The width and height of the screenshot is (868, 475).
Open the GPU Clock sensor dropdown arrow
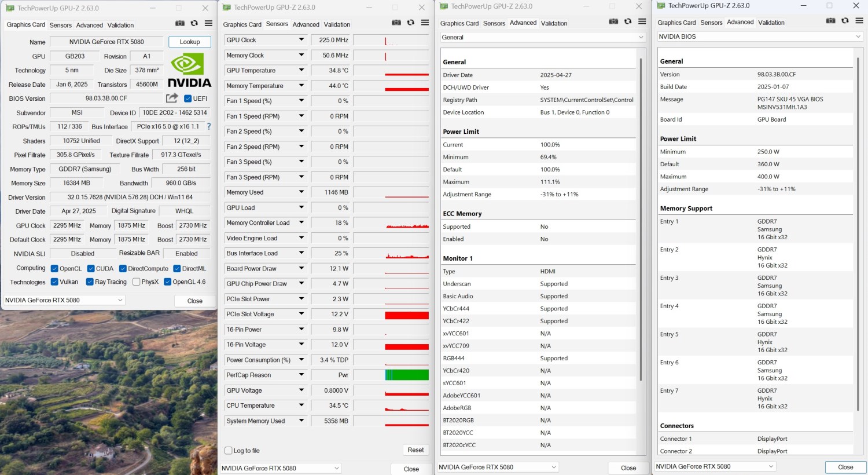click(x=301, y=40)
